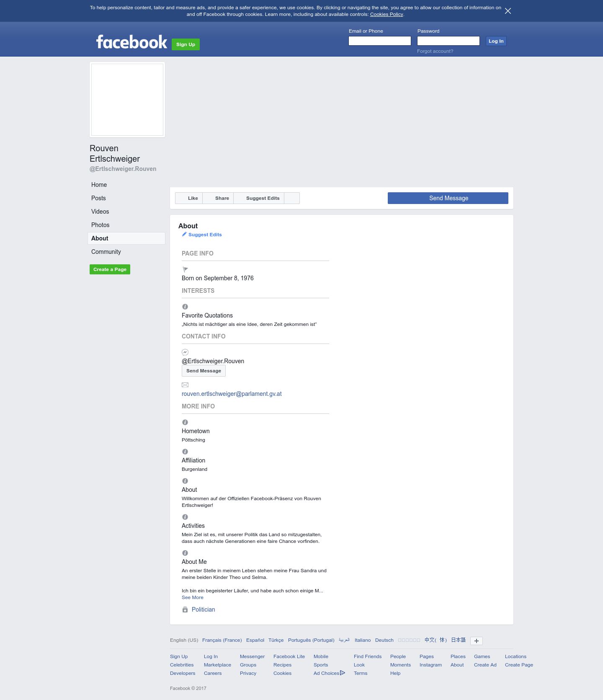The height and width of the screenshot is (700, 603).
Task: Switch language to Japanese 日本語
Action: (458, 640)
